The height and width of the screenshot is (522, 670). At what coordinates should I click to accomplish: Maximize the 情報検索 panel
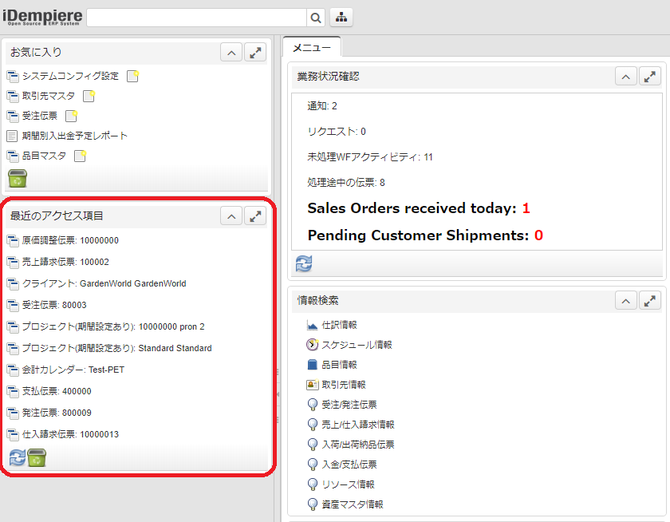(x=650, y=301)
